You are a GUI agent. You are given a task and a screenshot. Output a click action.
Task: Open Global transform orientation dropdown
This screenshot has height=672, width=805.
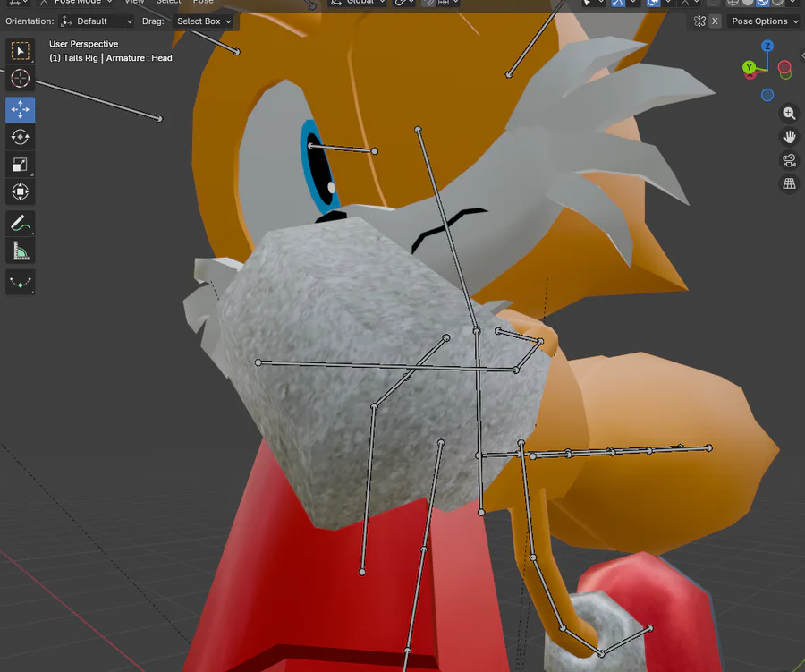point(359,3)
